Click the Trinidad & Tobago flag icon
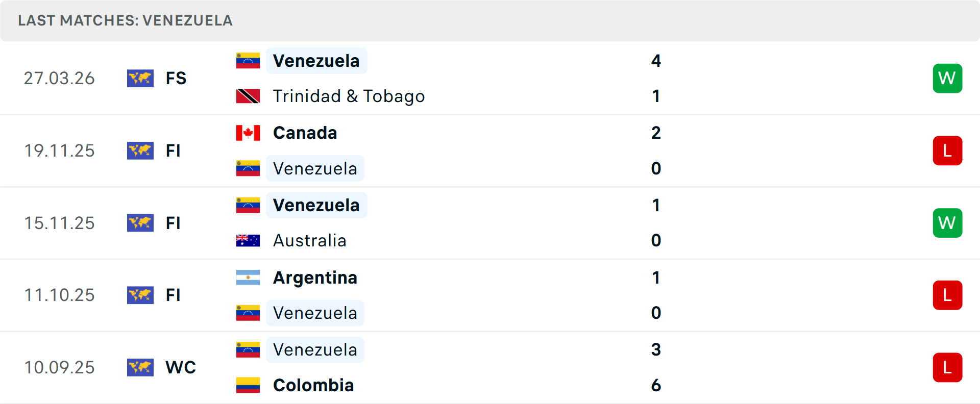This screenshot has width=980, height=404. (x=248, y=96)
